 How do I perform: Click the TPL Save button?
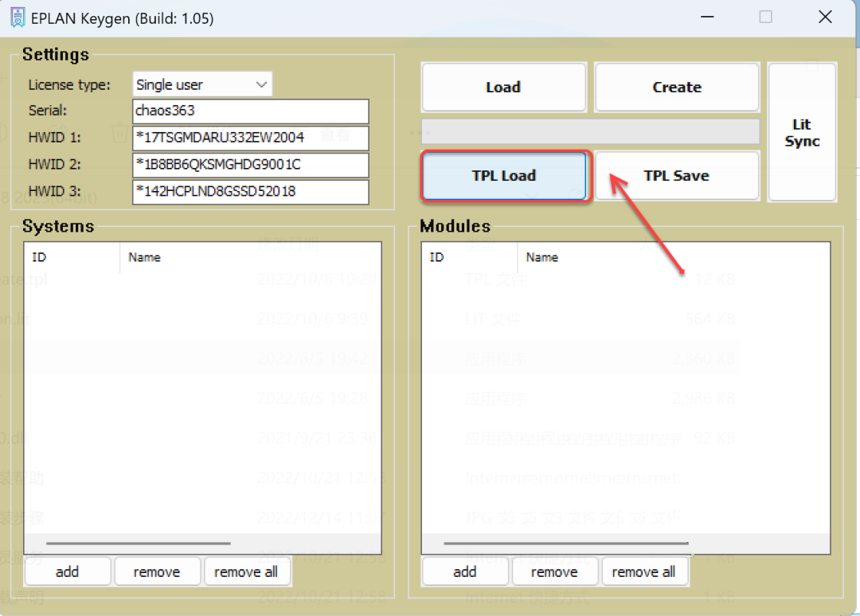coord(677,176)
